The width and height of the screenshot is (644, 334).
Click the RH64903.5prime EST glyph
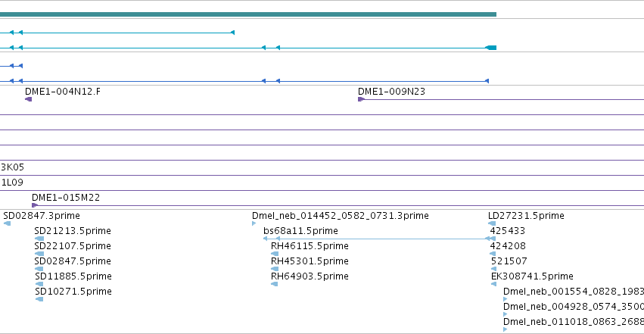(275, 284)
